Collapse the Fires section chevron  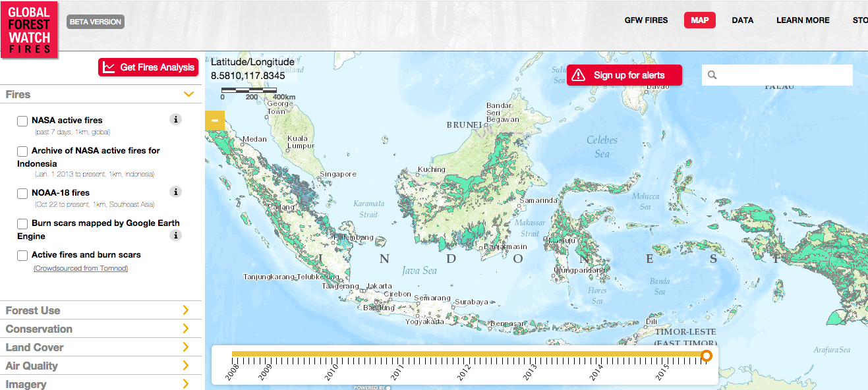(x=189, y=94)
